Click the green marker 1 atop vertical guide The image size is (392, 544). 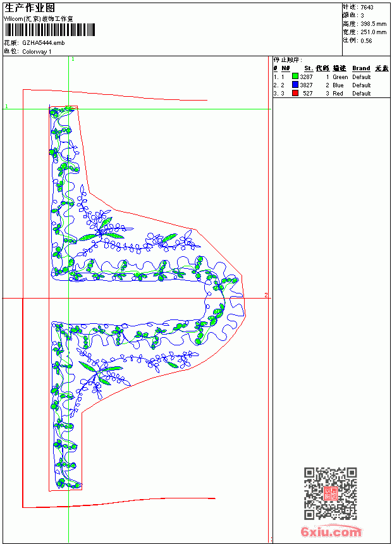(x=73, y=59)
